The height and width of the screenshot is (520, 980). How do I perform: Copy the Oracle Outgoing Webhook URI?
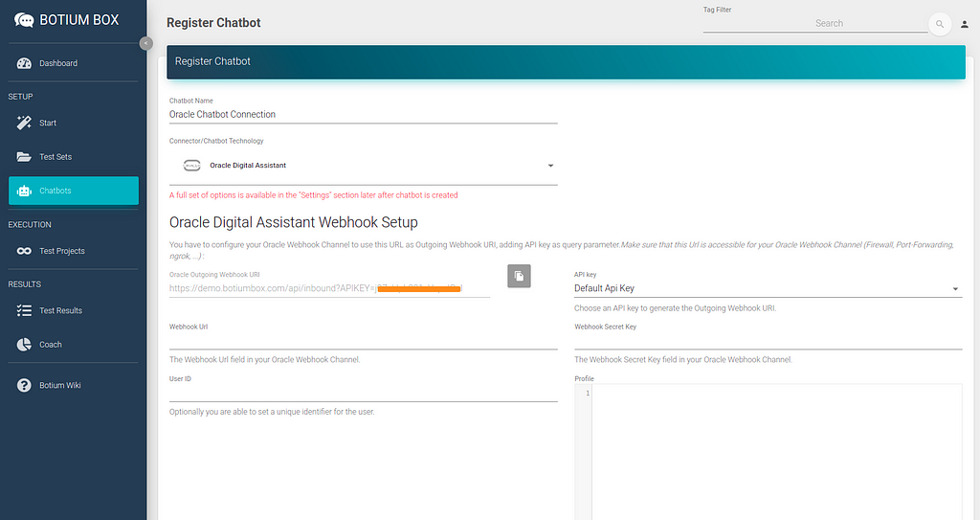pyautogui.click(x=519, y=276)
